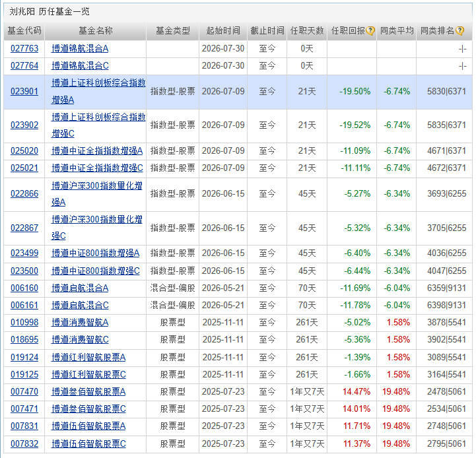
Task: Open fund code 023500 link
Action: pyautogui.click(x=24, y=271)
